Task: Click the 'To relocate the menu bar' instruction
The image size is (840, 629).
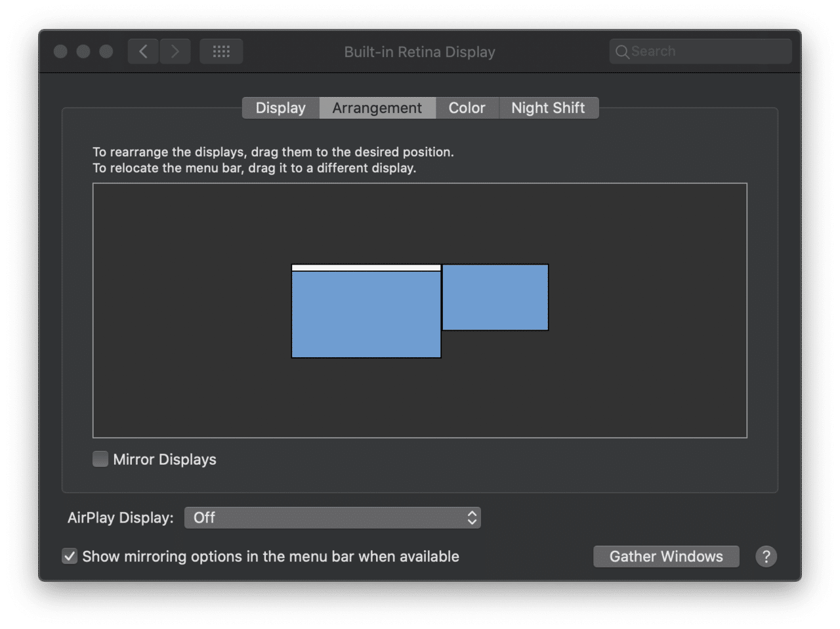Action: [x=255, y=168]
